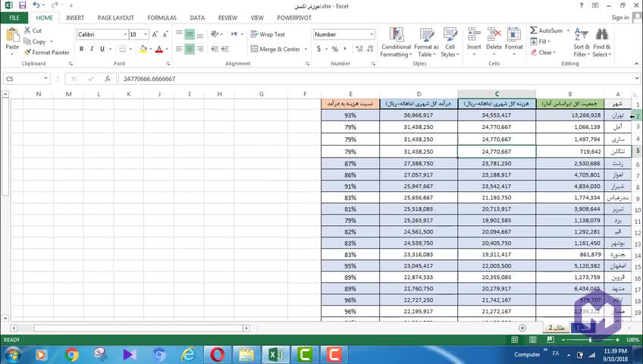Apply accounting dollar format
Viewport: 643px width, 364px height.
pos(318,49)
